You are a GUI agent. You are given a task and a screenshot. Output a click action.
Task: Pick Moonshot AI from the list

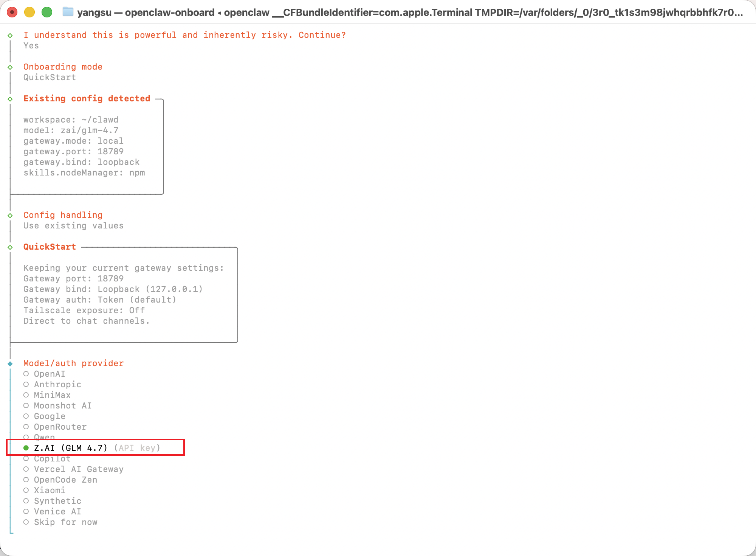pyautogui.click(x=62, y=406)
